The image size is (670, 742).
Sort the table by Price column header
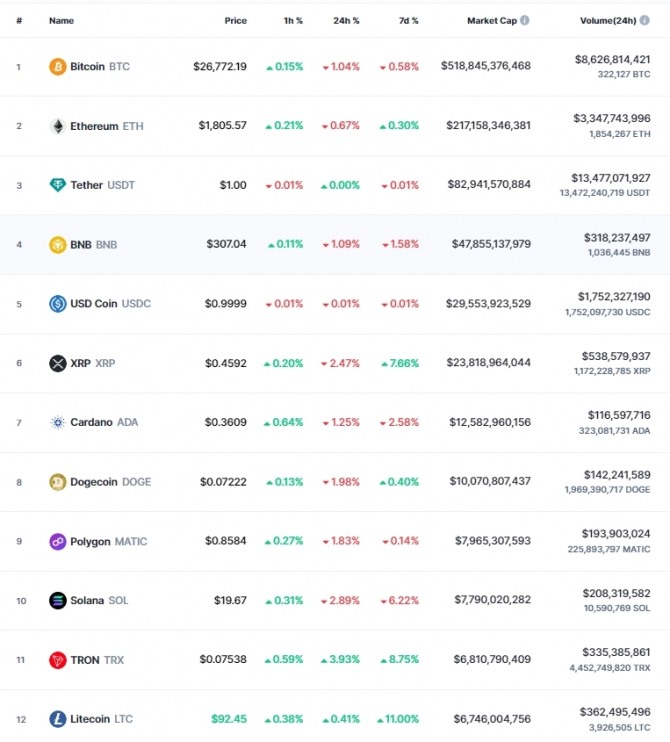coord(236,21)
